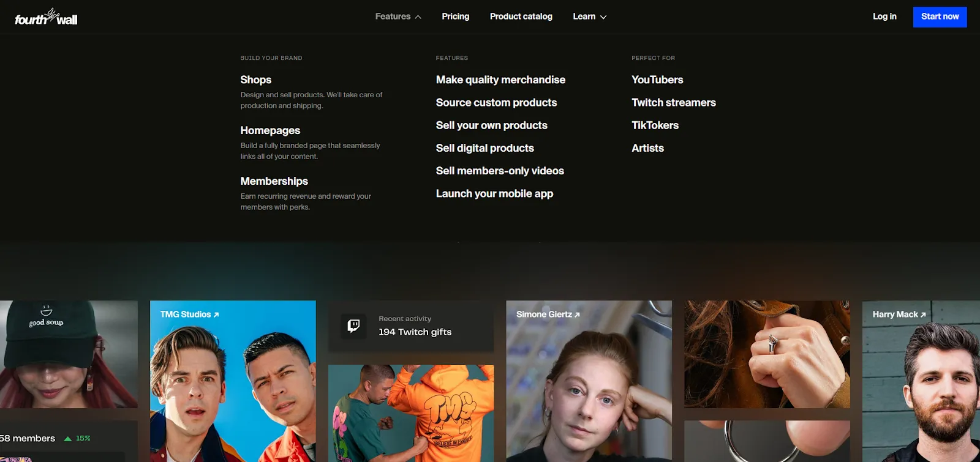Click arrow icon beside Simone Giertz
Viewport: 980px width, 462px height.
(x=577, y=315)
